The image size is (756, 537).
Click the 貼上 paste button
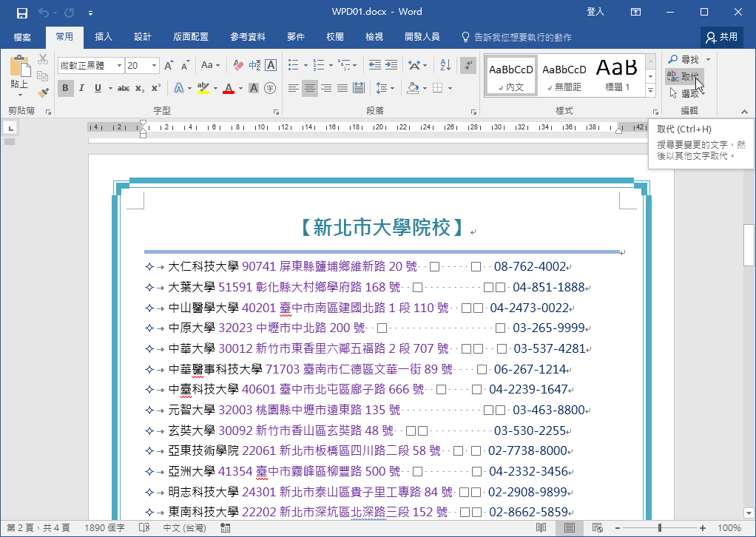coord(19,75)
